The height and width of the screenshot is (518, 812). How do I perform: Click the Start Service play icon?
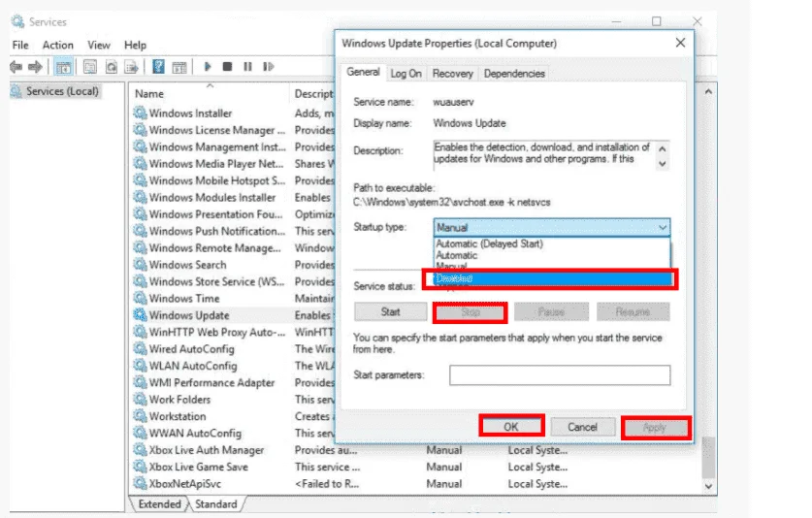point(208,66)
